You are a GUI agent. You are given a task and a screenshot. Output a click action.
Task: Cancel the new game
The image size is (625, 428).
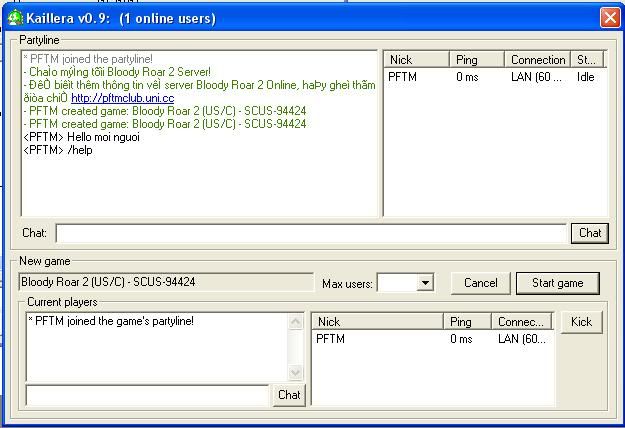[x=481, y=283]
